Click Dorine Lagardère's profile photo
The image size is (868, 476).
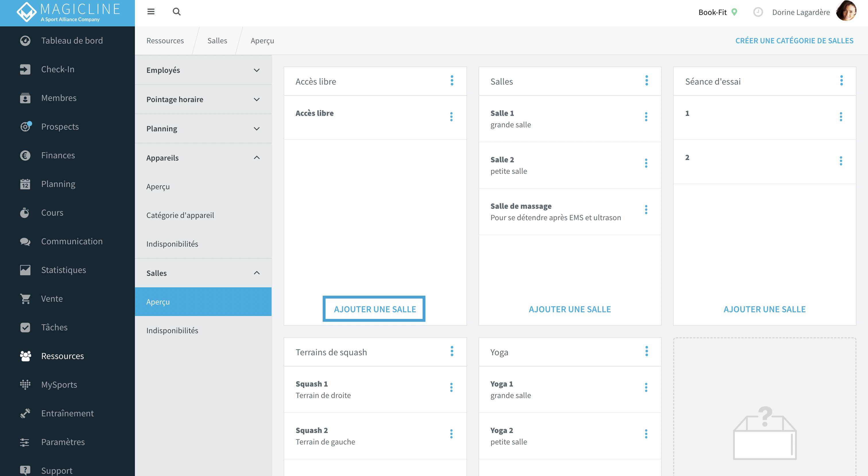tap(846, 11)
